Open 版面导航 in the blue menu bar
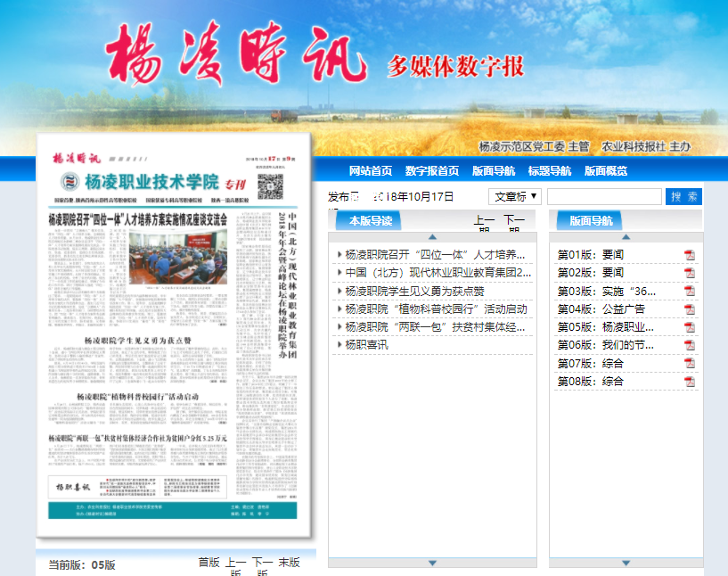Viewport: 728px width, 576px height. [493, 171]
